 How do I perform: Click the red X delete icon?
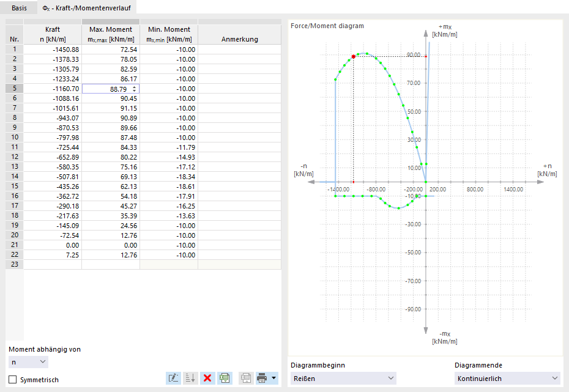click(207, 378)
